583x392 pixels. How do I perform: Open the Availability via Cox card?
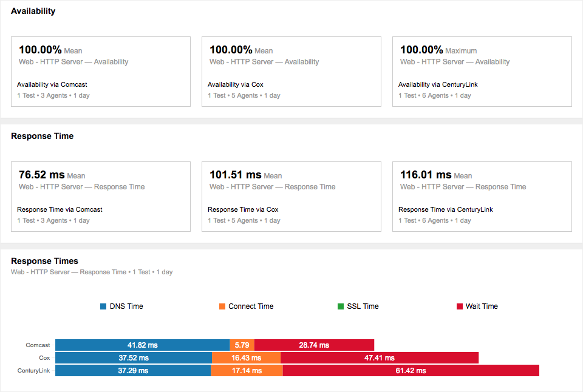[291, 72]
